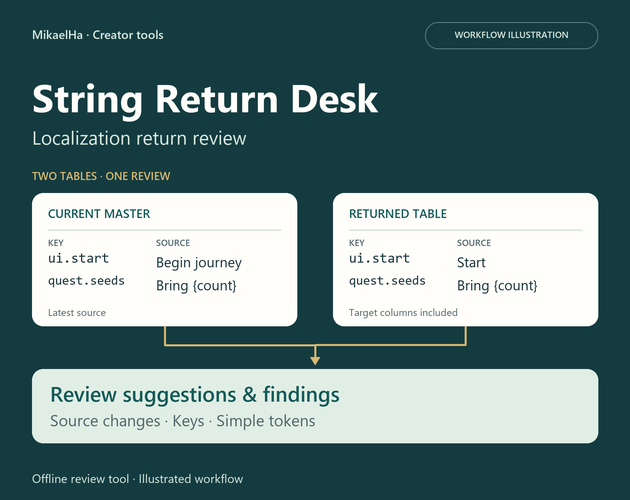Click the Offline review tool footer text
Screen dimensions: 630x500
[x=137, y=479]
